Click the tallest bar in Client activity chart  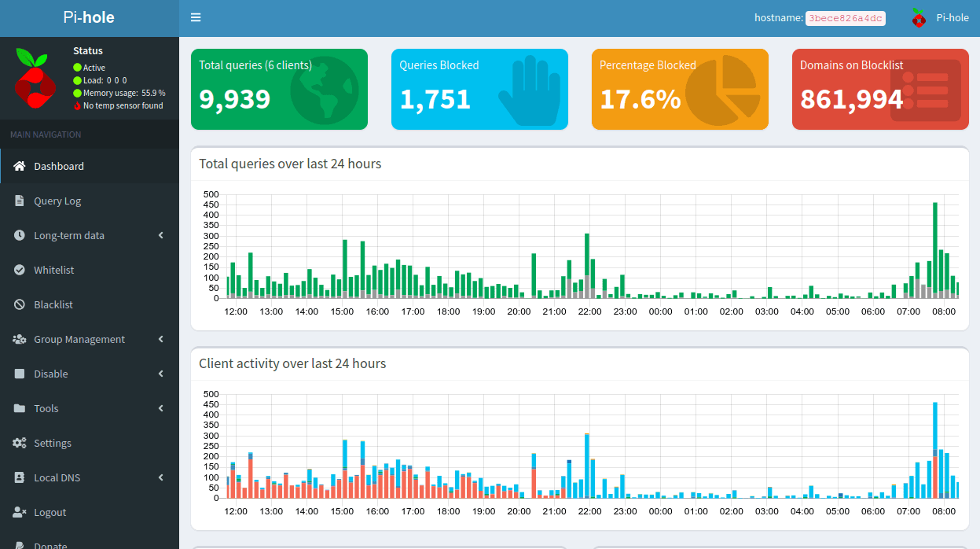pos(935,450)
